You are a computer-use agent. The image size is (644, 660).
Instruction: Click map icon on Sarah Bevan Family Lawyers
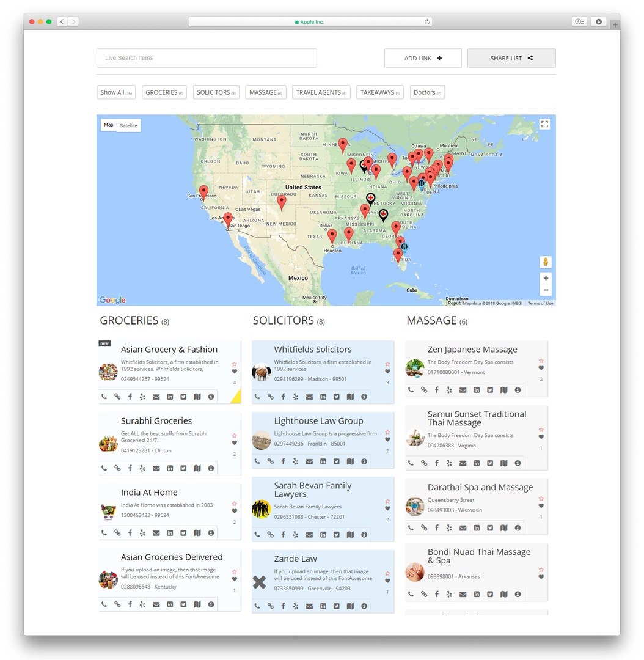tap(350, 535)
